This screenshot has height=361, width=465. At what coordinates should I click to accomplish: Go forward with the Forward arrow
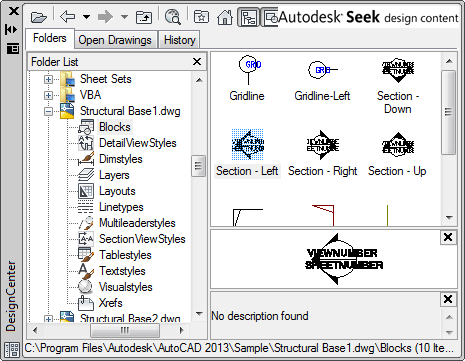[x=105, y=16]
